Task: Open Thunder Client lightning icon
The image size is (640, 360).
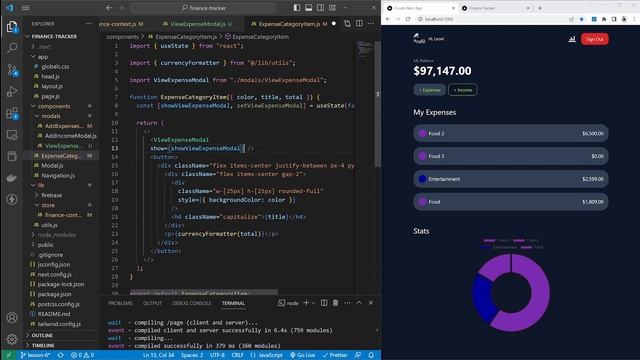Action: (12, 200)
